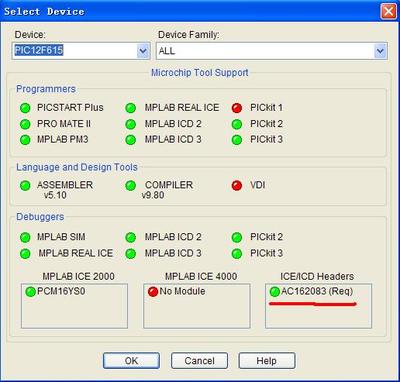Click the green indicator beside Programmers PICkit 3

click(x=237, y=140)
